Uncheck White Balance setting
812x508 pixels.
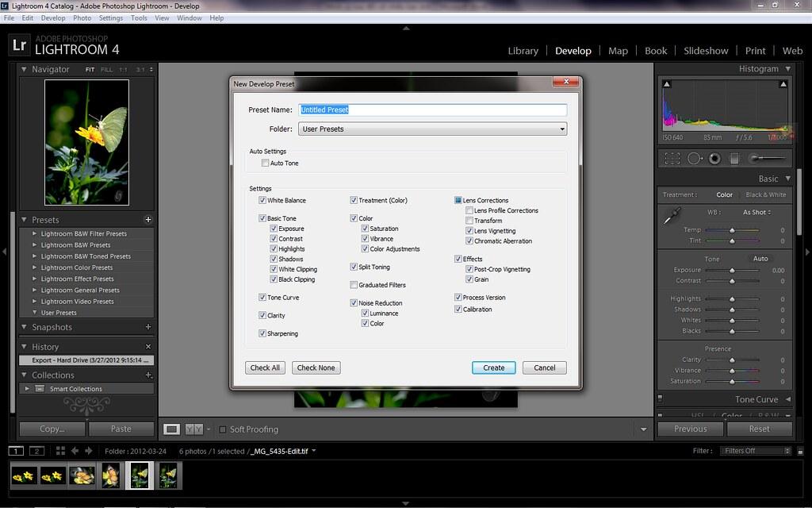[262, 200]
